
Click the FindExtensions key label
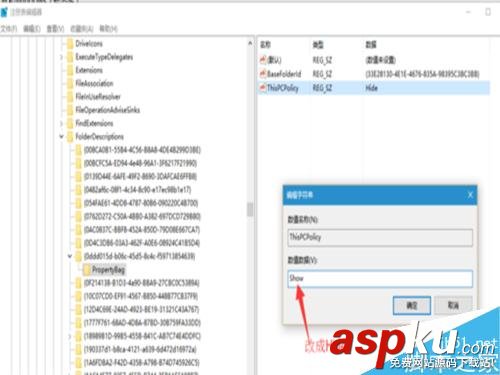94,123
